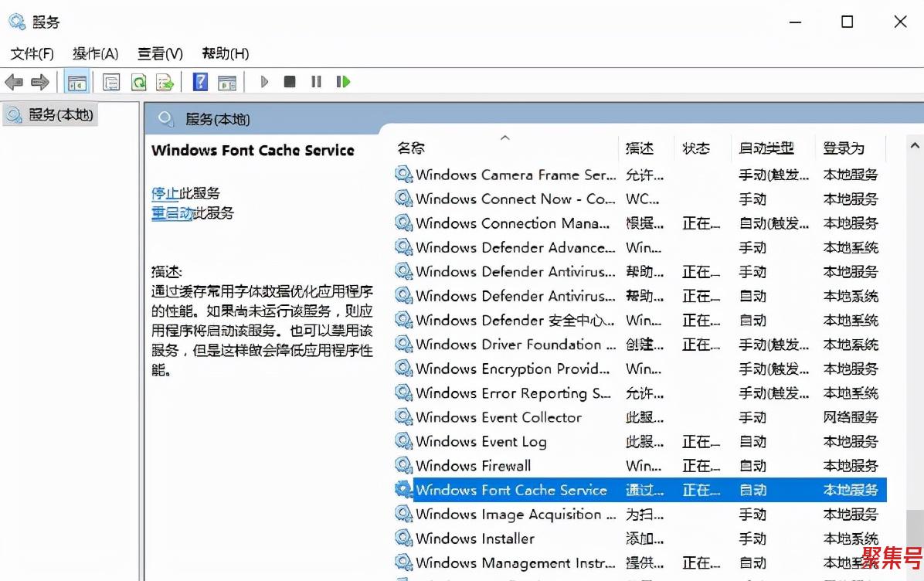
Task: Select the Windows Installer service name
Action: (x=475, y=539)
